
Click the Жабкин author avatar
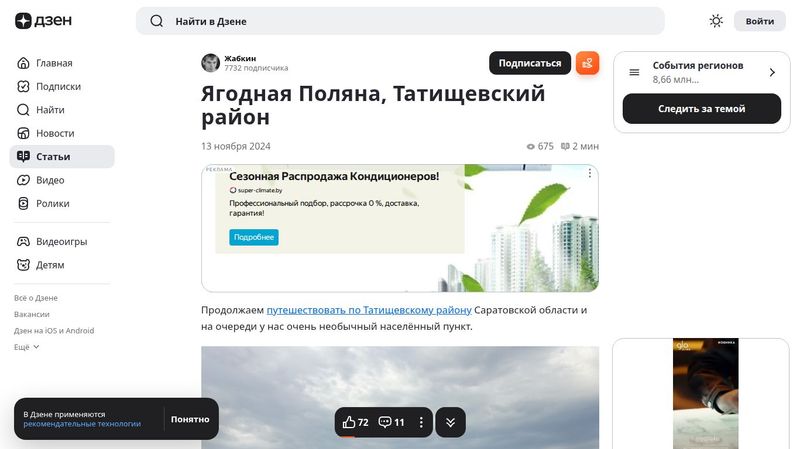click(211, 63)
